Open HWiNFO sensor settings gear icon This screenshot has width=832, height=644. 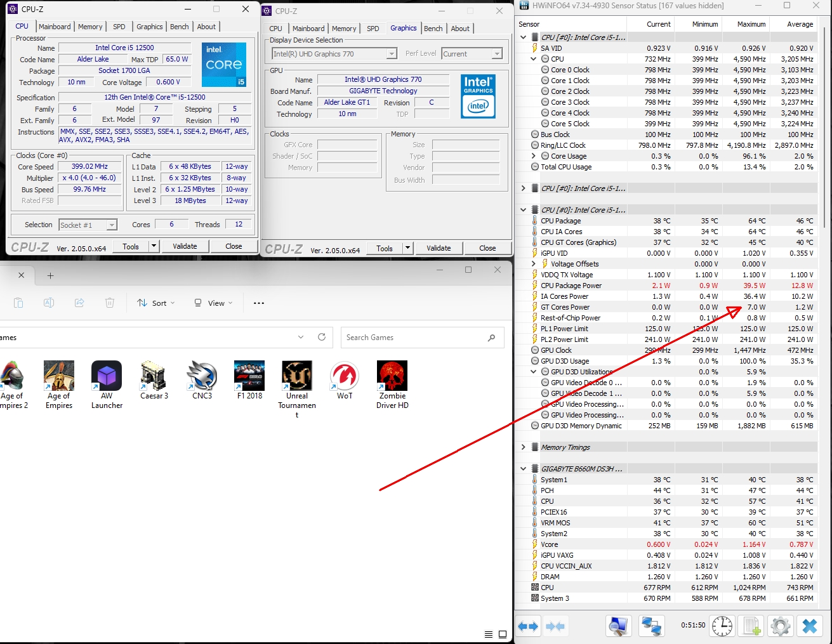781,626
